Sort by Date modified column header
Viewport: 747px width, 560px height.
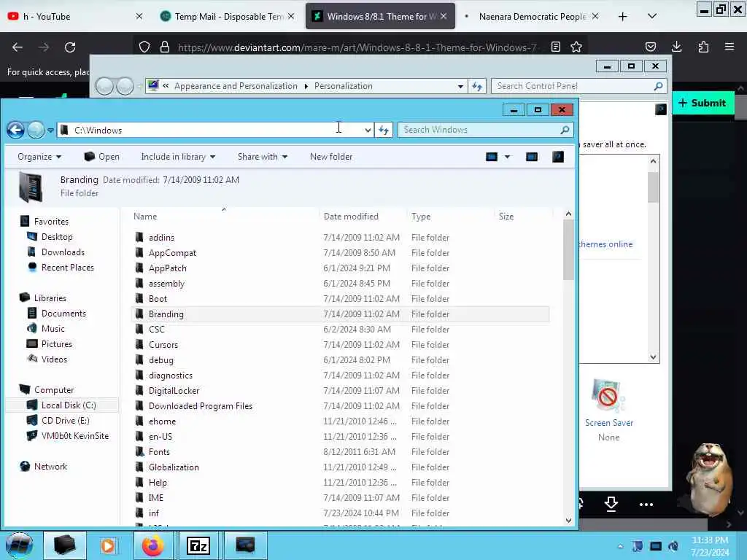(x=351, y=216)
